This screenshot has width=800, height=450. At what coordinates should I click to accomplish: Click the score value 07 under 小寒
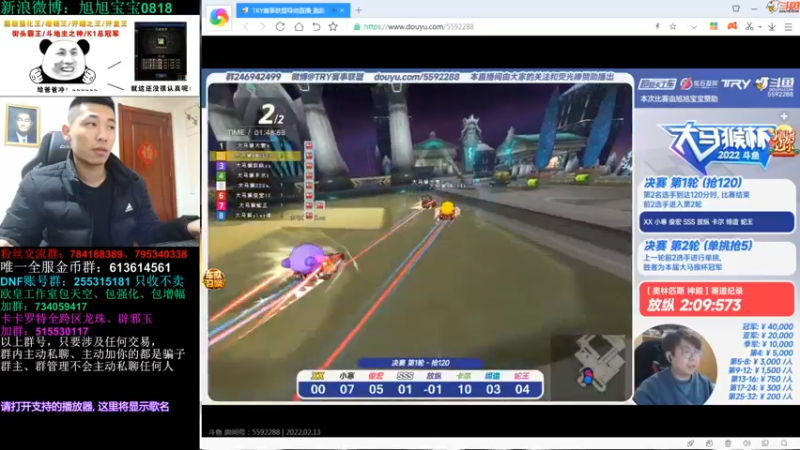[347, 389]
